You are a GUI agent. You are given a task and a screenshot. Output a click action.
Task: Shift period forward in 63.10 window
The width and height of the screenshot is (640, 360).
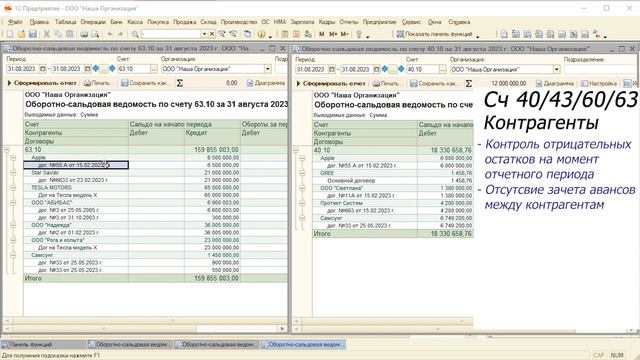112,69
